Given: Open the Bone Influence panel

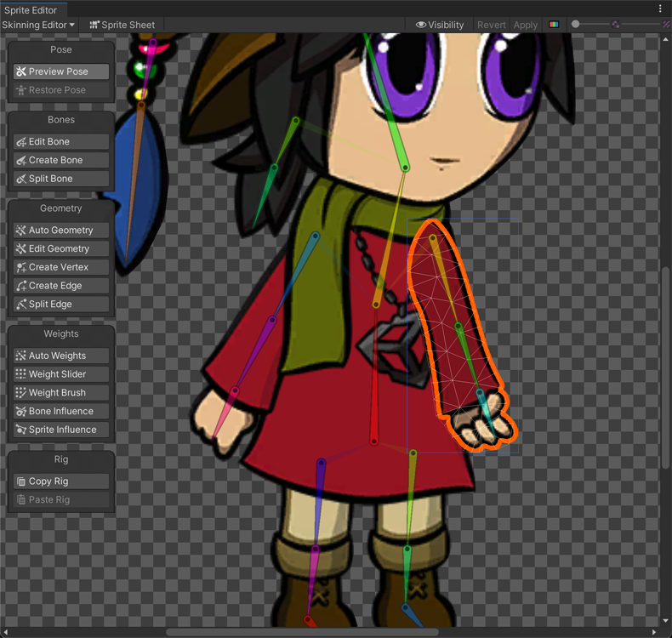Looking at the screenshot, I should [x=61, y=411].
